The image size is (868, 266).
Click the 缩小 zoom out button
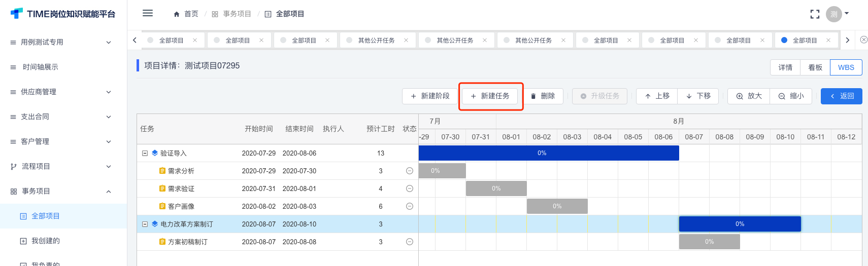click(x=791, y=96)
